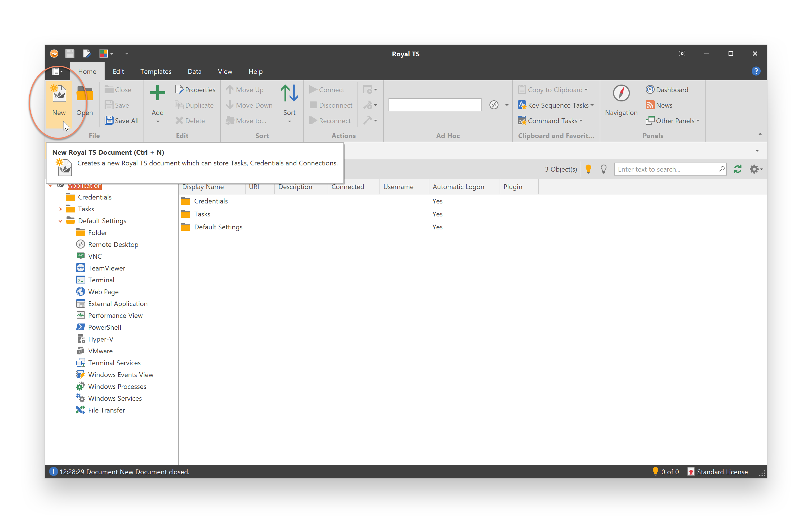Toggle the unlit light bulb filter
The image size is (812, 523).
tap(603, 169)
